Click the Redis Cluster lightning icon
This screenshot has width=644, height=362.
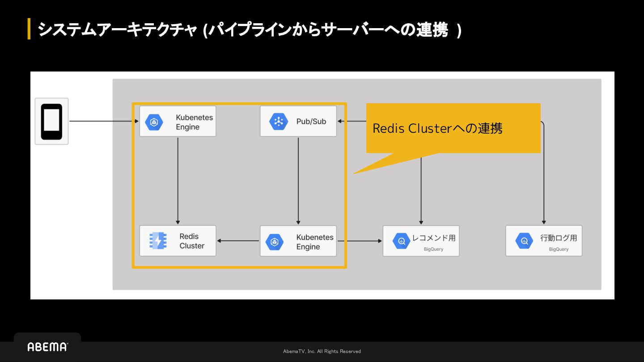158,241
